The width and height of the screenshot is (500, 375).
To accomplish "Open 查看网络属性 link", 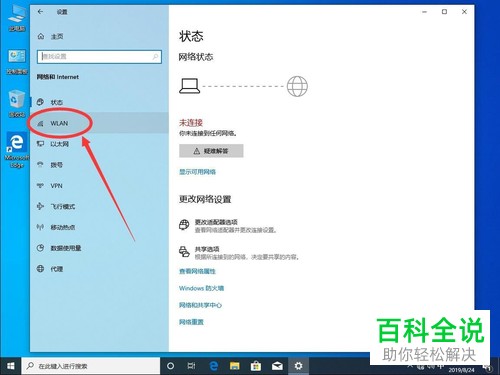I will point(197,271).
